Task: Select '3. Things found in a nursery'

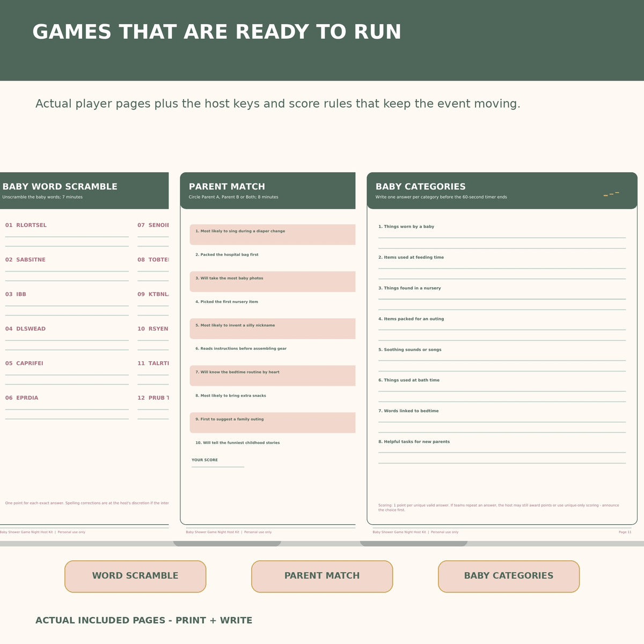Action: point(409,288)
